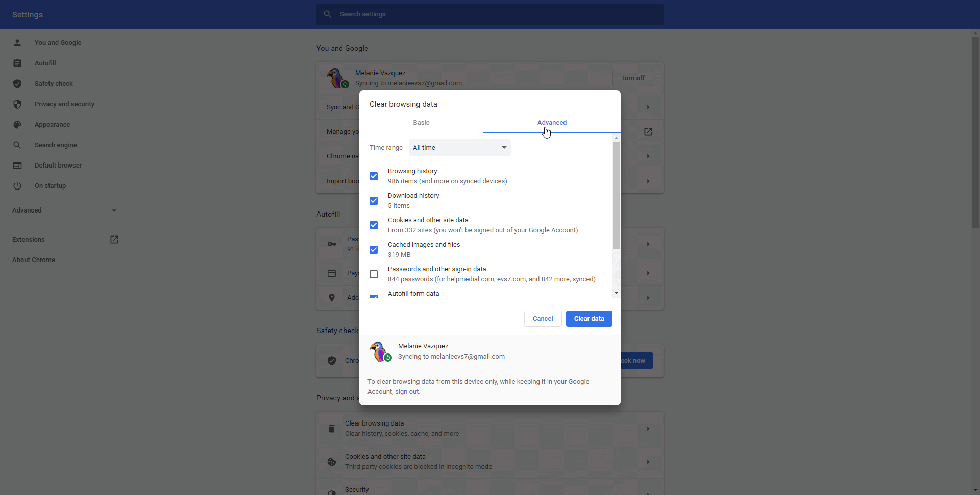Click the On startup power icon
The image size is (980, 495).
[x=17, y=186]
